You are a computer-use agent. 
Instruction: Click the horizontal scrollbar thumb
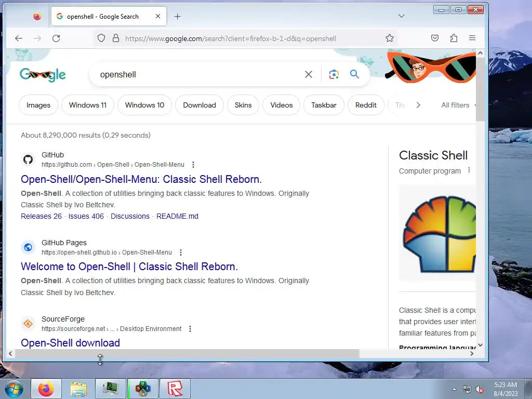point(187,353)
